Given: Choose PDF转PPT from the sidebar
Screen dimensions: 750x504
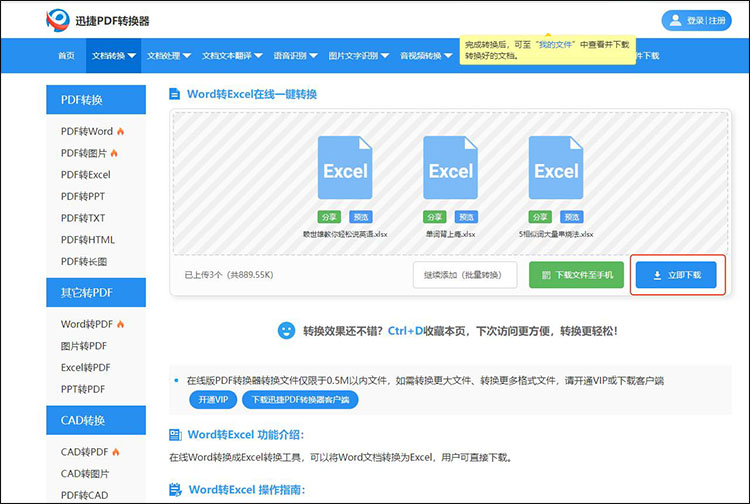Looking at the screenshot, I should tap(83, 196).
